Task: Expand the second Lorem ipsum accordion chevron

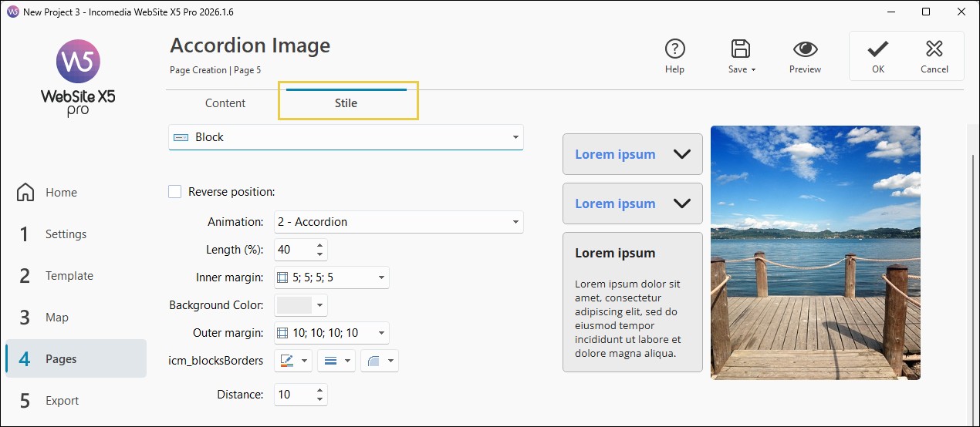Action: pos(681,203)
